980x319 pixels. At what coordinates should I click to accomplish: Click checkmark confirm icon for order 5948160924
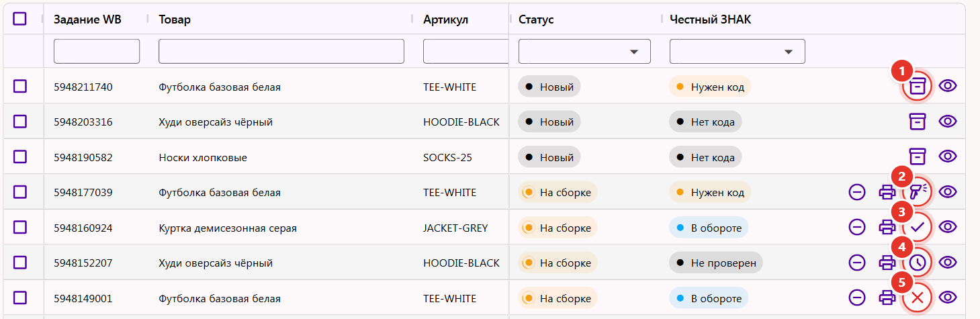point(917,227)
